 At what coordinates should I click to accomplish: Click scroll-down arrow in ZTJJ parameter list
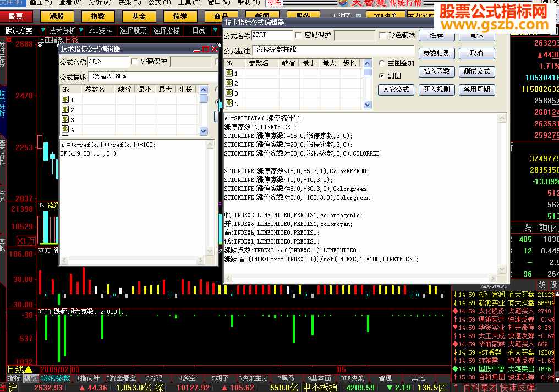pyautogui.click(x=368, y=103)
